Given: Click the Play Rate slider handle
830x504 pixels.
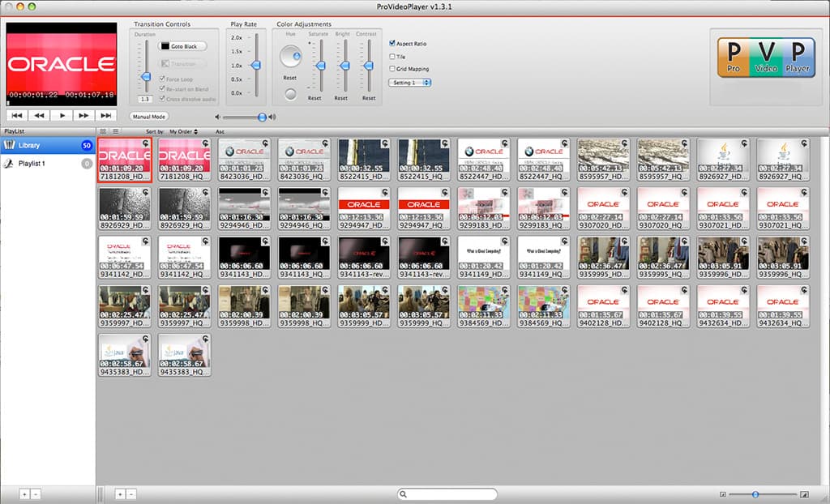Looking at the screenshot, I should coord(255,65).
